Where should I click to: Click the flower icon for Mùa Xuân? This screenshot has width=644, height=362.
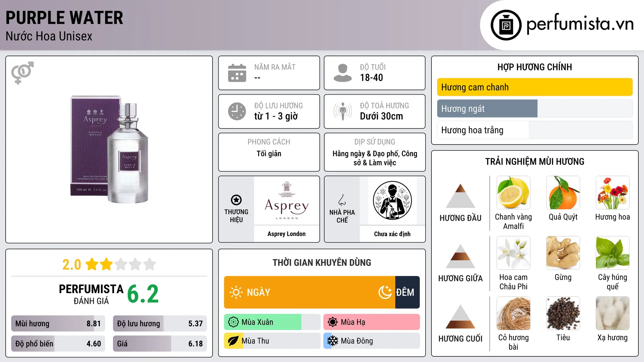pos(233,322)
